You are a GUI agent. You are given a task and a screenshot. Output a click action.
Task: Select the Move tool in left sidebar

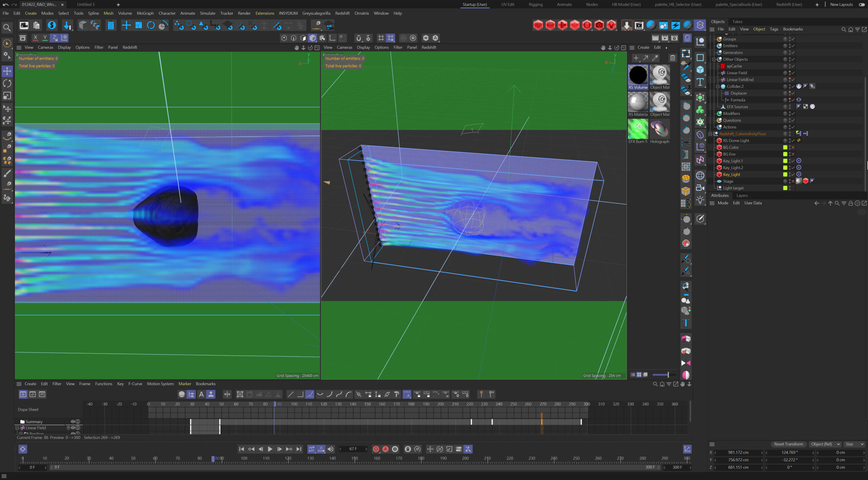(7, 71)
